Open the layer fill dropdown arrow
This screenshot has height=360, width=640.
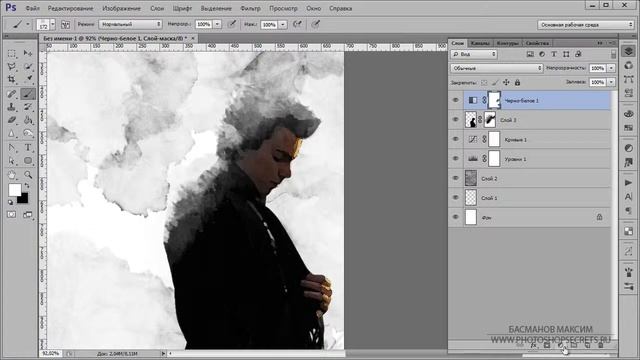611,82
